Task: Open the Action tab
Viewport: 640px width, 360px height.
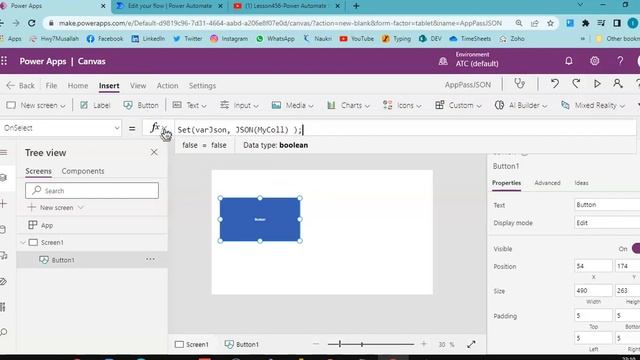Action: (x=167, y=86)
